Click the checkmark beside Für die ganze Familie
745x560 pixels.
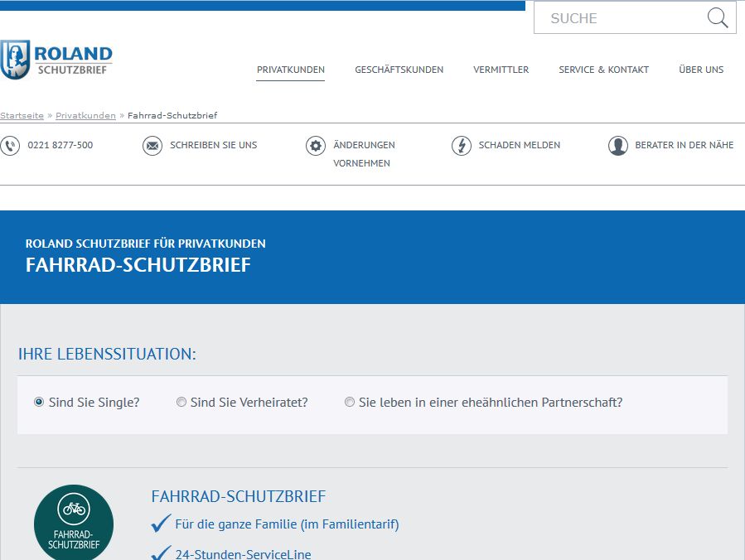pyautogui.click(x=161, y=524)
